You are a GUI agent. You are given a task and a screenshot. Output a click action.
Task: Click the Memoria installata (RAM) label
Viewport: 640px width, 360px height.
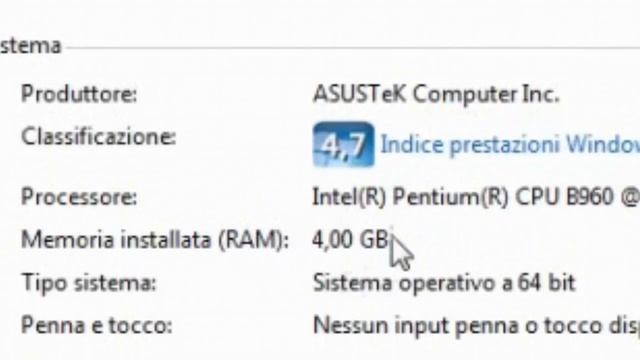tap(155, 240)
